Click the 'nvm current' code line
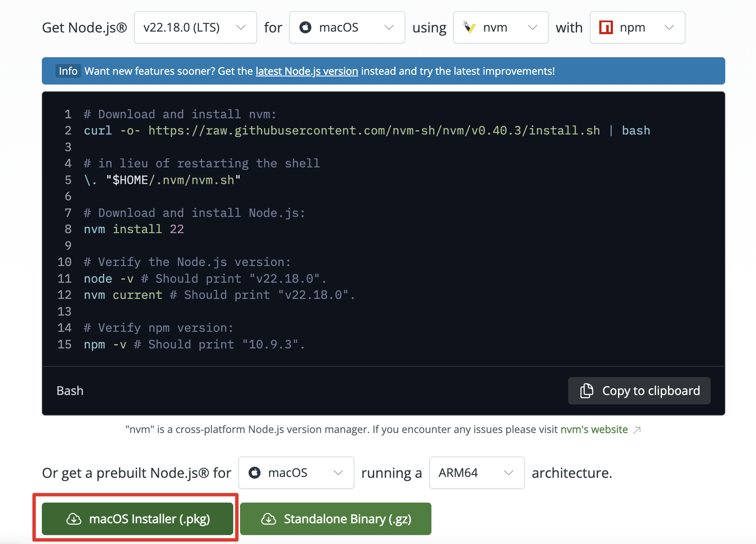Image resolution: width=756 pixels, height=544 pixels. coord(220,295)
